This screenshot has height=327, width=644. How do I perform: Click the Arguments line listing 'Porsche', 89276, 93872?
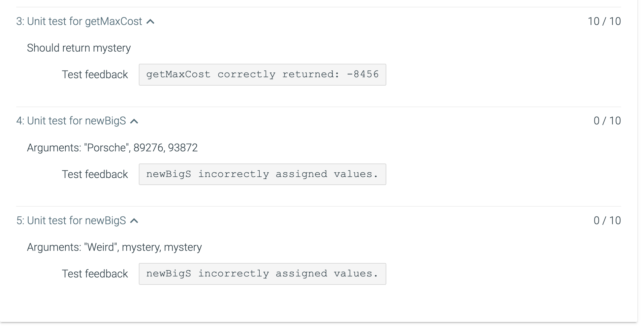point(112,147)
